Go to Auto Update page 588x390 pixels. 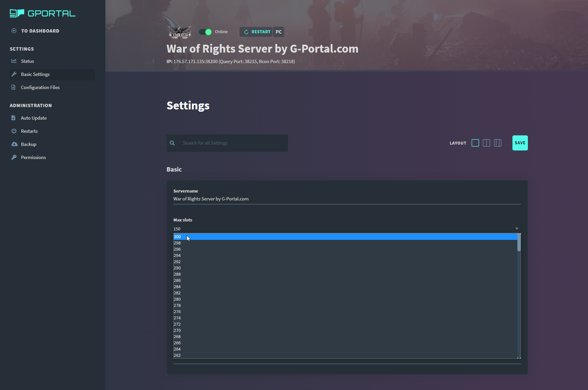(x=53, y=118)
